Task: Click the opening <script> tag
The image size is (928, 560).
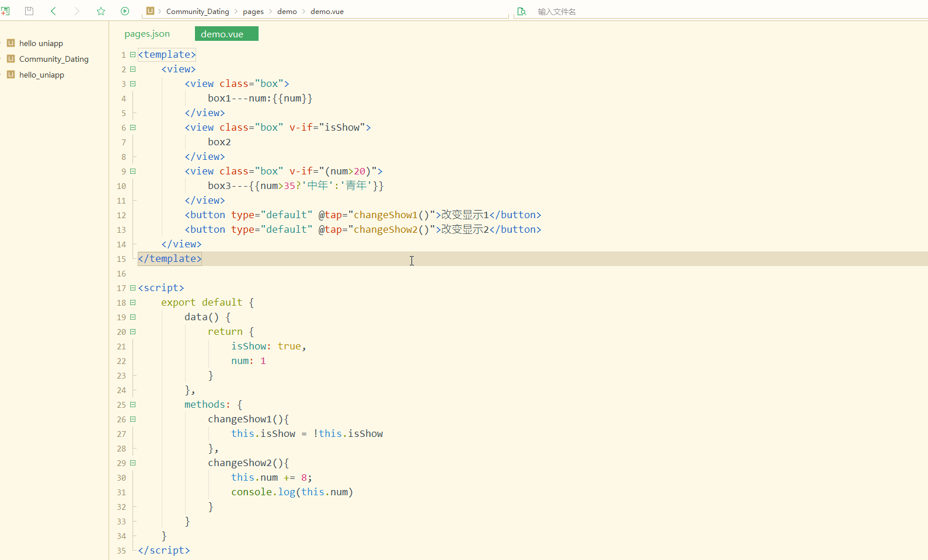Action: 161,288
